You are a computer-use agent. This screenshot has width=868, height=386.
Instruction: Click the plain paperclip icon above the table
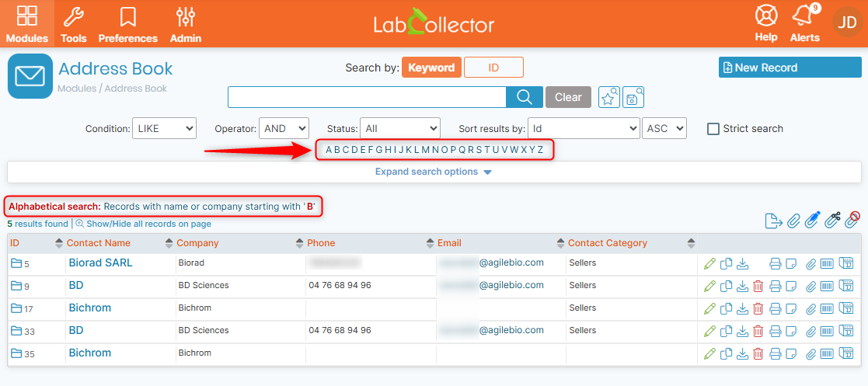[x=793, y=221]
